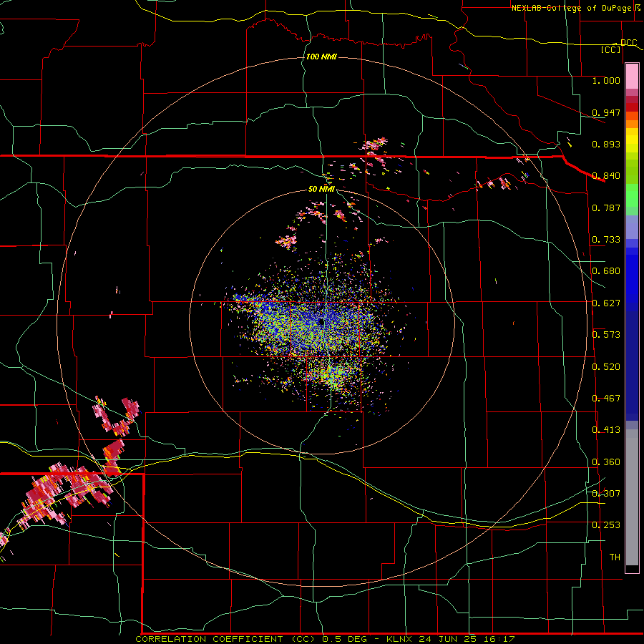The height and width of the screenshot is (644, 644).
Task: Click the light pink swatch at the legend top
Action: tap(632, 77)
